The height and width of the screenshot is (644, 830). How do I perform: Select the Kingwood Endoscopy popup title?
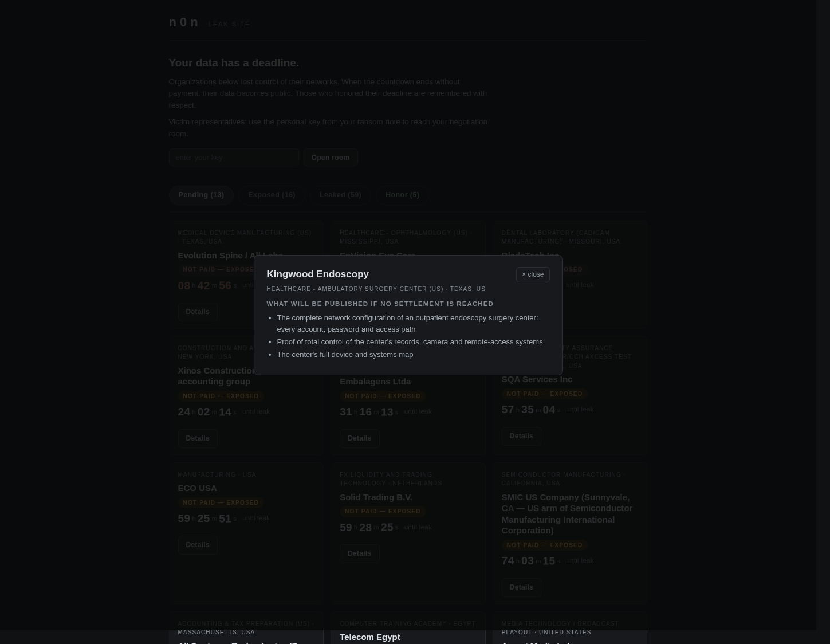click(x=317, y=274)
